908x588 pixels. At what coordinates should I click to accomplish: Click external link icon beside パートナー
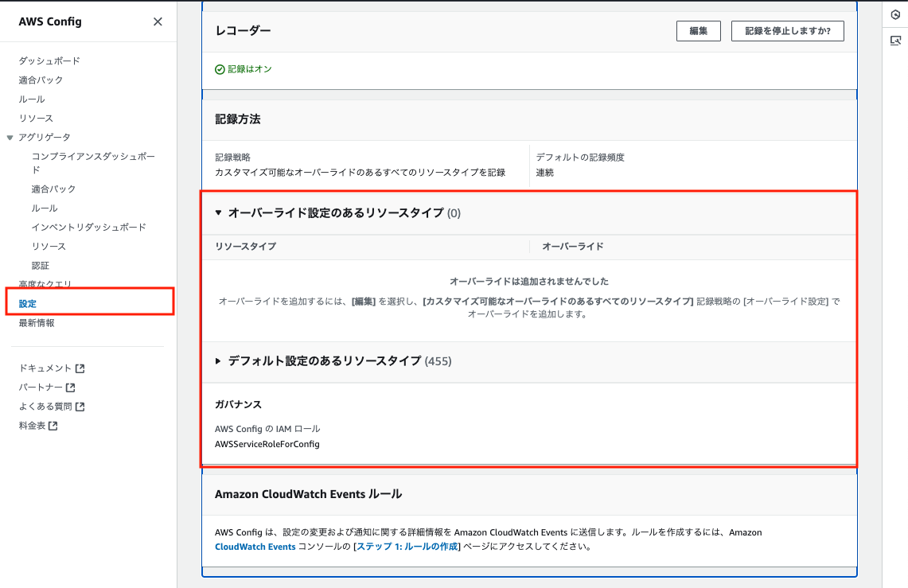click(x=70, y=387)
